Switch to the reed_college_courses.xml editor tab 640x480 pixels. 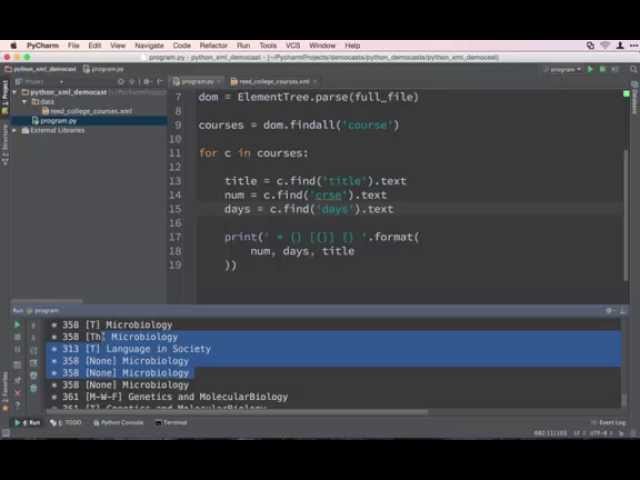[273, 82]
